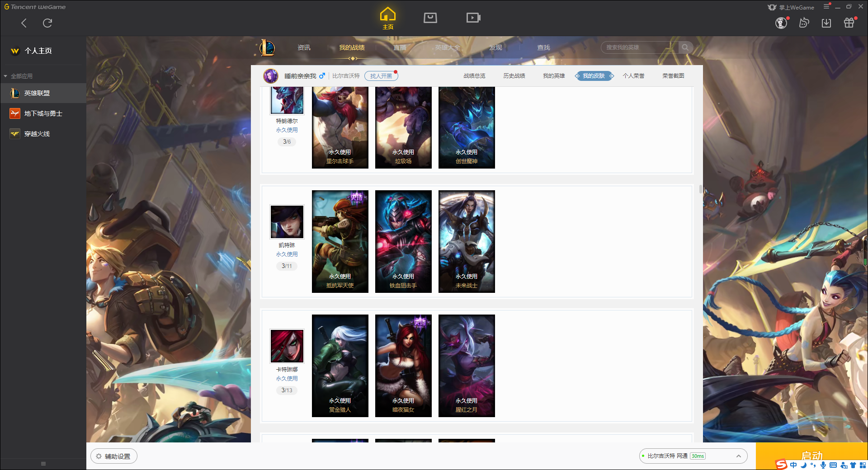Open the user profile globe icon
The height and width of the screenshot is (470, 868).
[781, 23]
